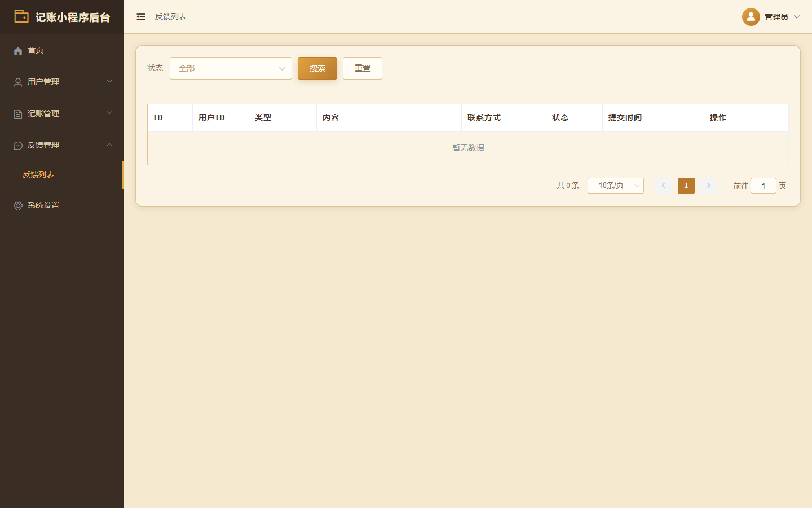Click the 反馈管理 chat bubble icon

pos(18,146)
